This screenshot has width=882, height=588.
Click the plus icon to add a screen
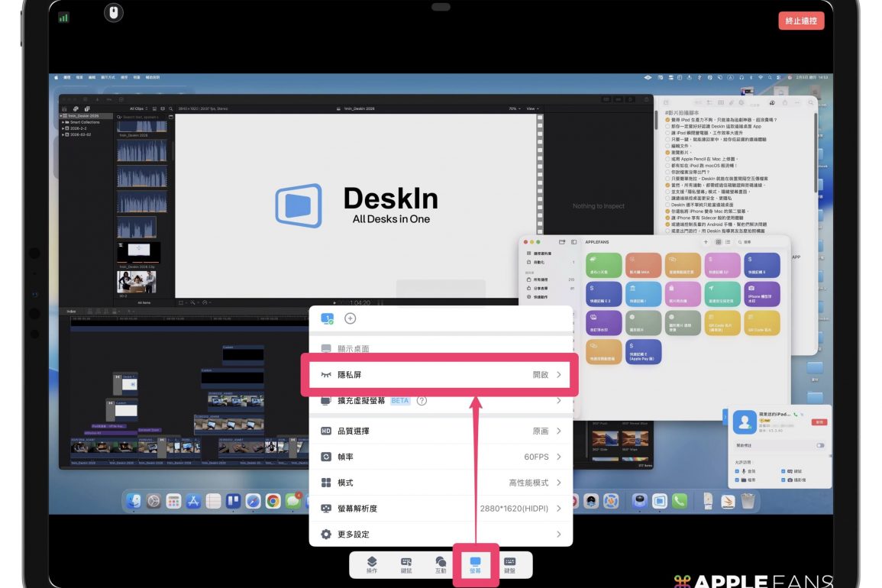tap(351, 319)
